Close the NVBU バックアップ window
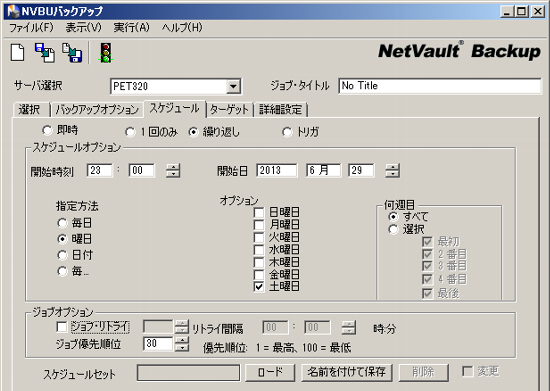This screenshot has width=550, height=391. 538,12
